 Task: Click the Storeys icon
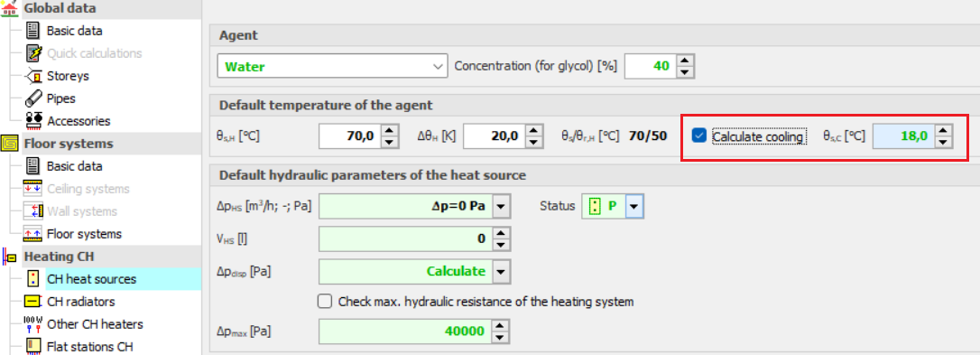(x=33, y=76)
